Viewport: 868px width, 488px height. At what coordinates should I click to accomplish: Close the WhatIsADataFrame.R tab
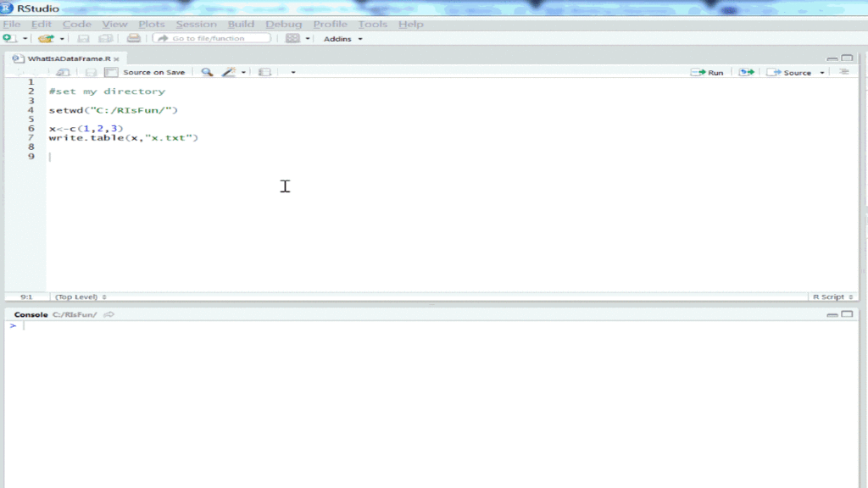[x=116, y=58]
